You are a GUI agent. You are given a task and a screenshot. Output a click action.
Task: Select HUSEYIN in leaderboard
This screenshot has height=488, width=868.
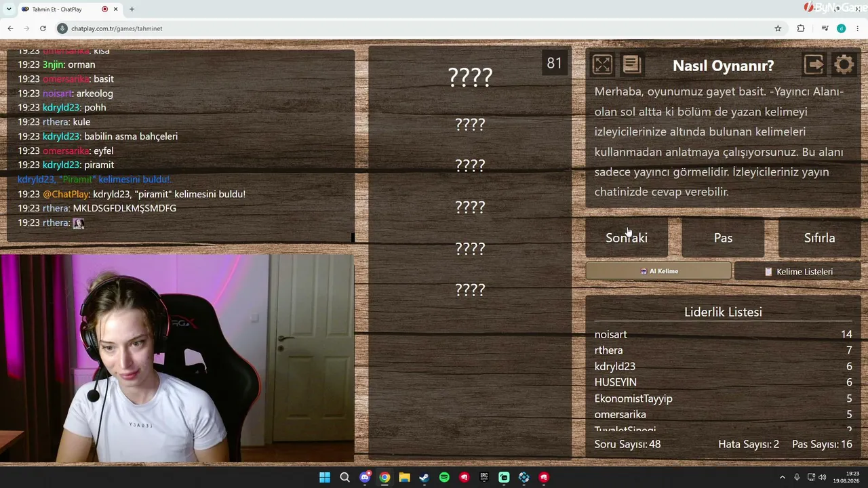click(x=615, y=382)
